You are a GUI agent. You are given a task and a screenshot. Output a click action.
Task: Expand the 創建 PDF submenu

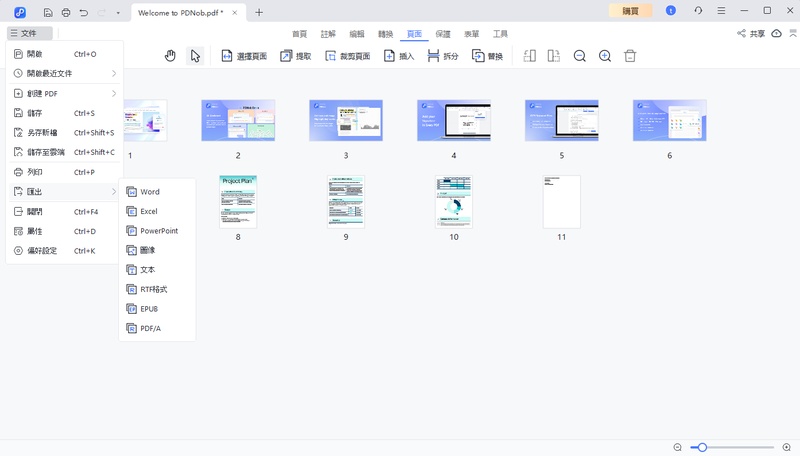65,93
